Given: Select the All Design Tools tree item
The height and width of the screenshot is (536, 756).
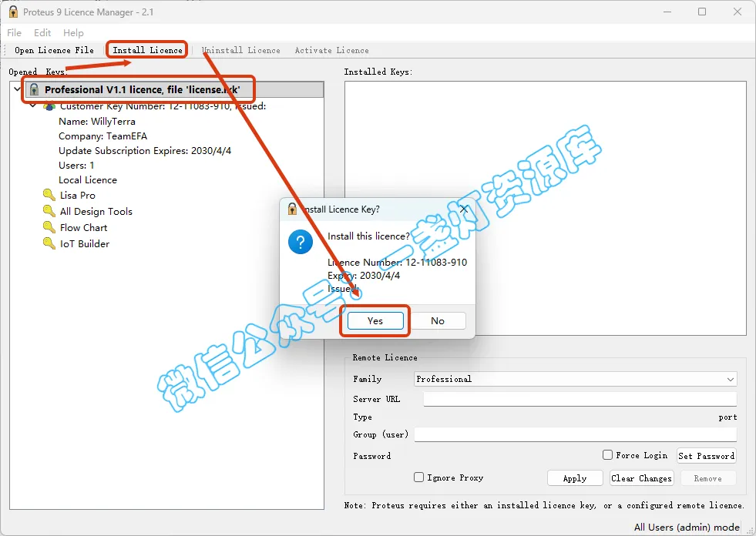Looking at the screenshot, I should 96,212.
